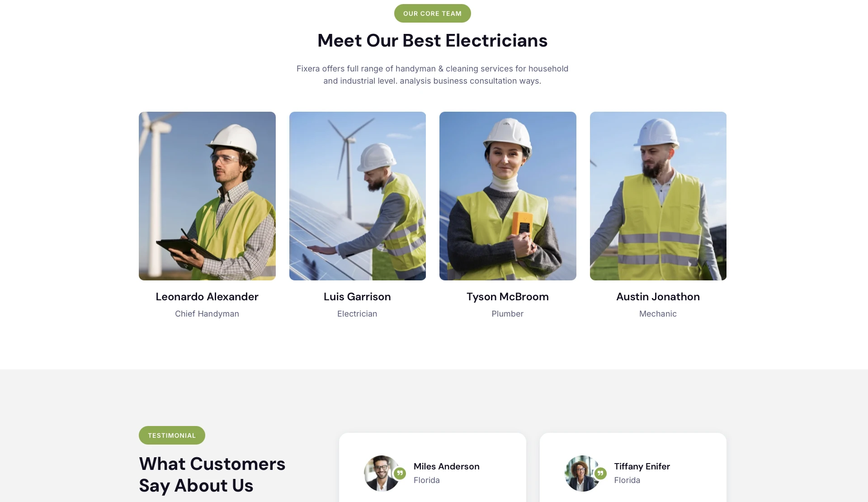This screenshot has height=502, width=868.
Task: Open Tyson McBroom's team photo
Action: tap(508, 196)
